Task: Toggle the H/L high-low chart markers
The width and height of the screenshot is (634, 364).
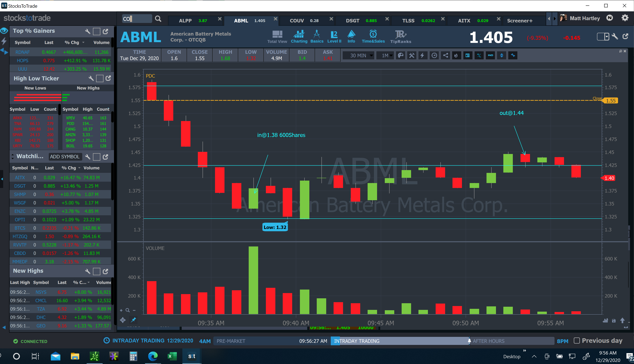Action: point(479,56)
